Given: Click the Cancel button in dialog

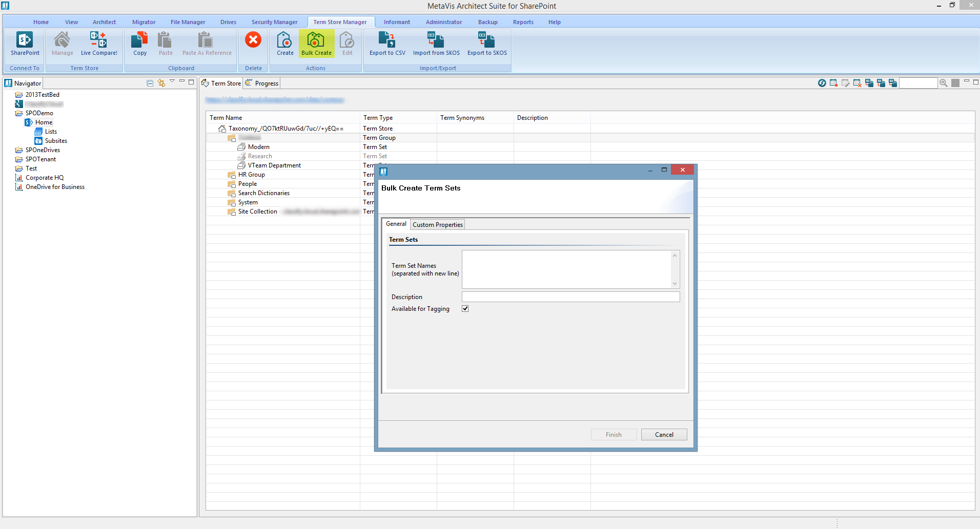Looking at the screenshot, I should click(x=664, y=435).
